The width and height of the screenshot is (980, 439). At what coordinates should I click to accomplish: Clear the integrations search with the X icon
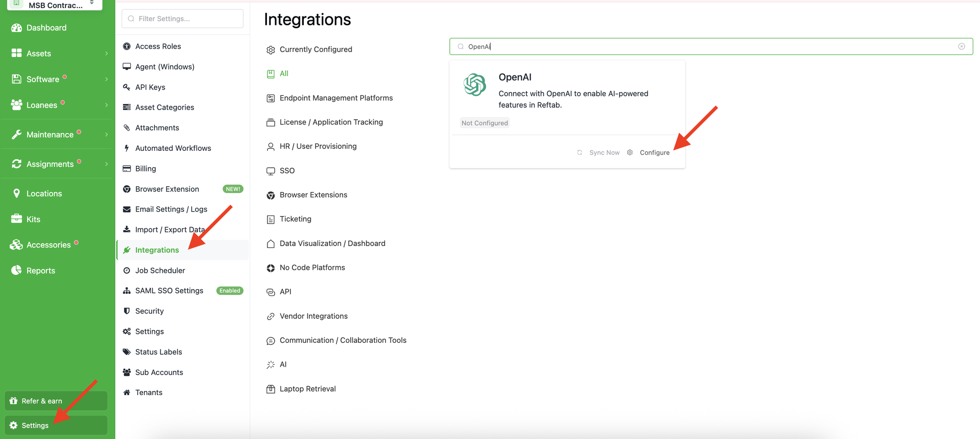[x=961, y=46]
